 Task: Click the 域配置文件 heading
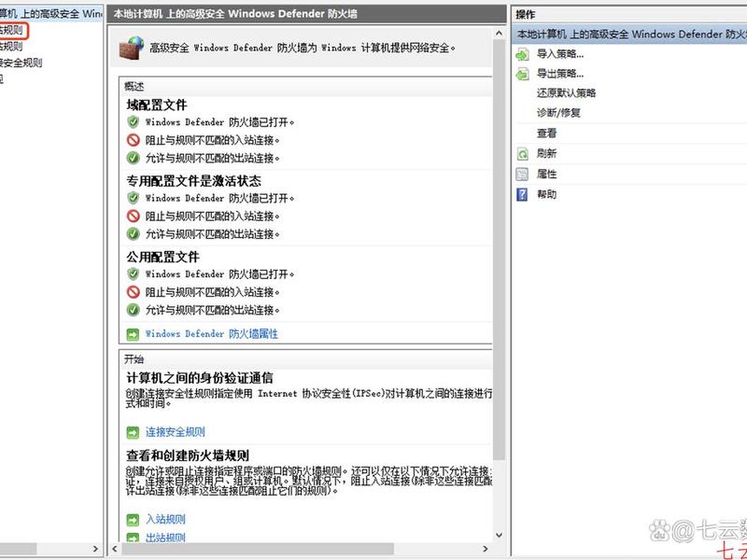coord(157,105)
